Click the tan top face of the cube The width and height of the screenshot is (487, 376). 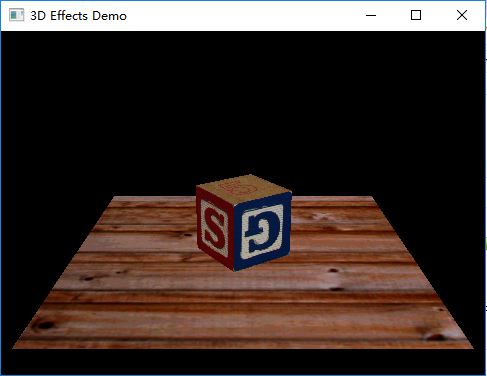243,189
